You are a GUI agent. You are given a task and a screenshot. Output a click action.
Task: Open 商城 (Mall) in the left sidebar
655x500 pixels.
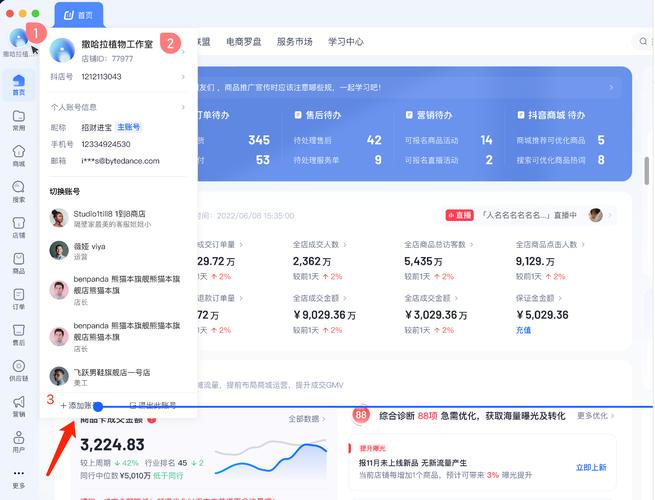(19, 153)
